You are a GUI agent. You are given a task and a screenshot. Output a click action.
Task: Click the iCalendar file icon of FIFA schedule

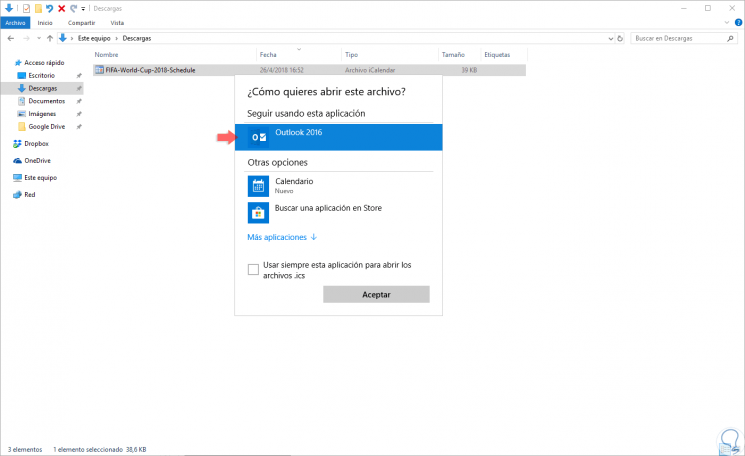pos(99,70)
